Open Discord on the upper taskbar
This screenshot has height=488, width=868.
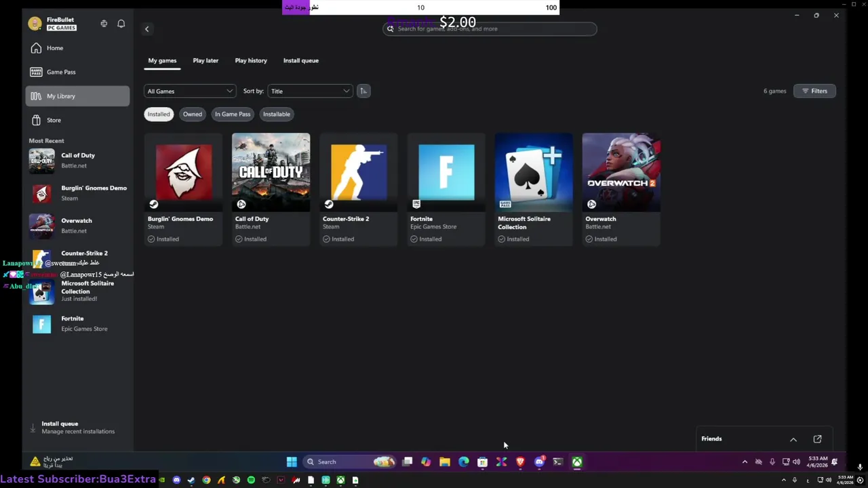(539, 462)
